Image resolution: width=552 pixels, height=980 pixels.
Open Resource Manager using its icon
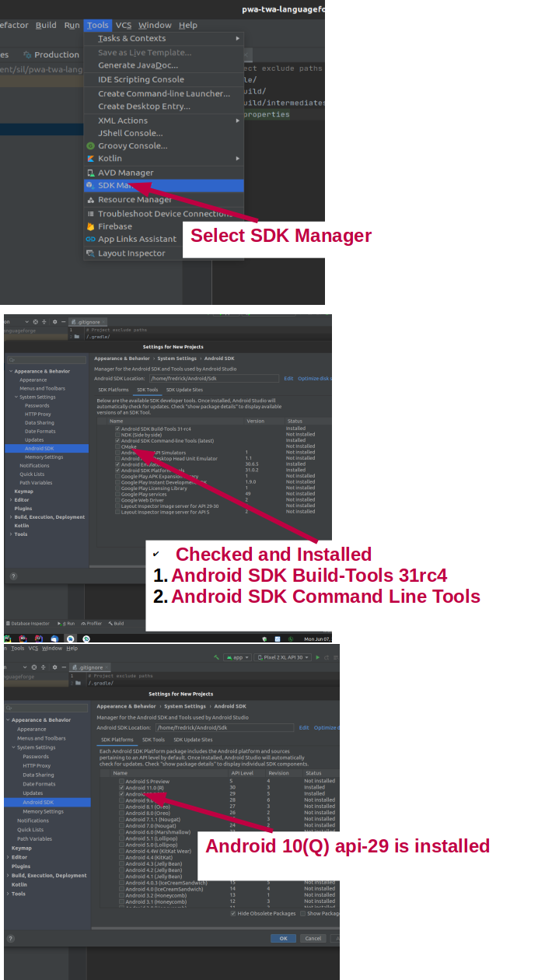click(x=91, y=200)
